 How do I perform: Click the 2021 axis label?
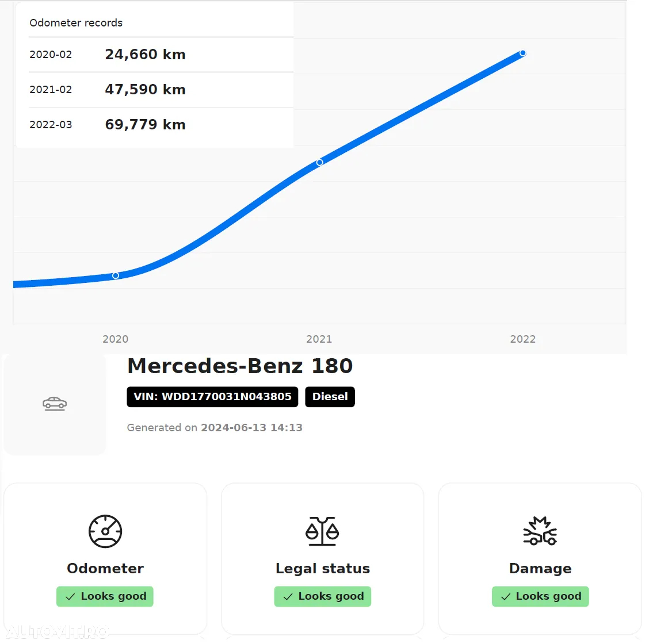tap(319, 339)
